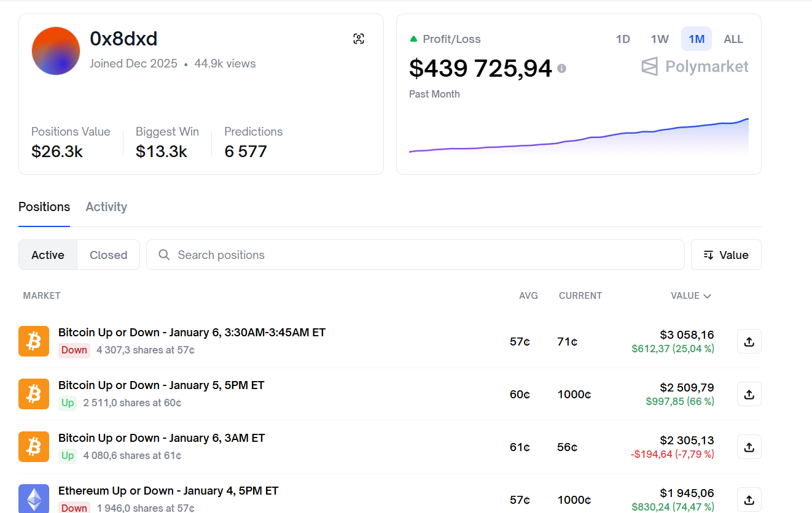Select the Positions tab
This screenshot has width=812, height=513.
pyautogui.click(x=44, y=207)
